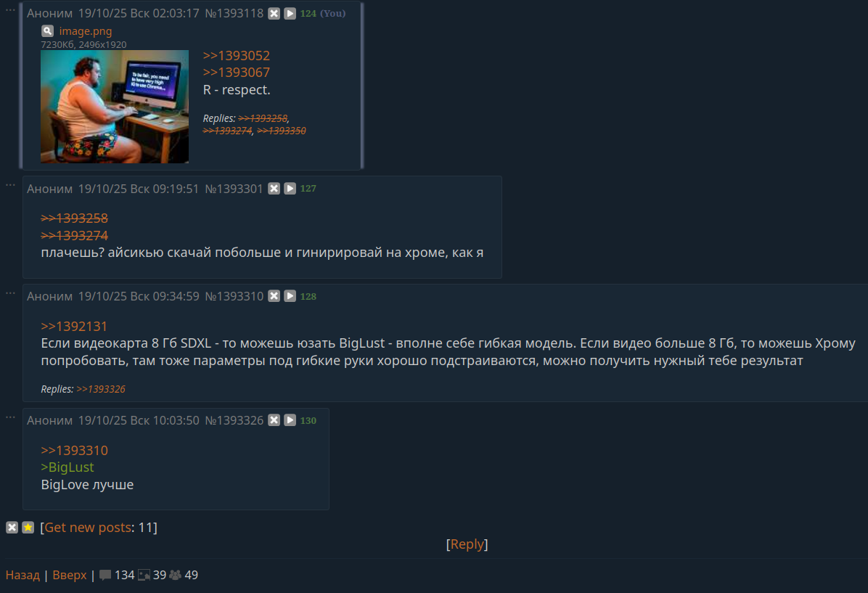Click the Get new posts link

click(88, 528)
